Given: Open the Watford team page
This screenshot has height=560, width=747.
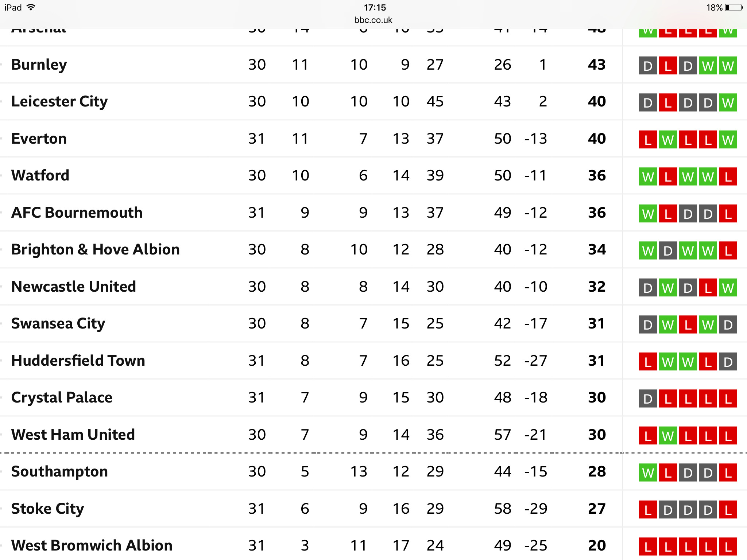Looking at the screenshot, I should [40, 176].
